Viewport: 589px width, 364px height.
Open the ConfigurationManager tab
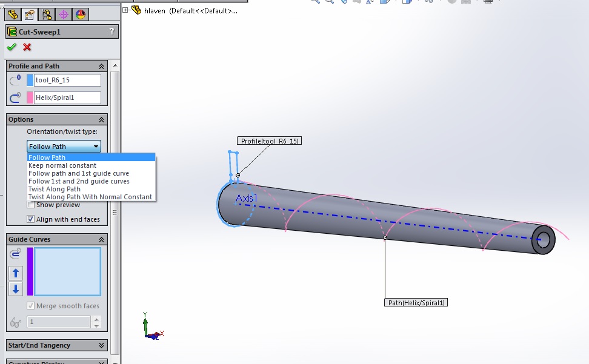click(x=46, y=14)
